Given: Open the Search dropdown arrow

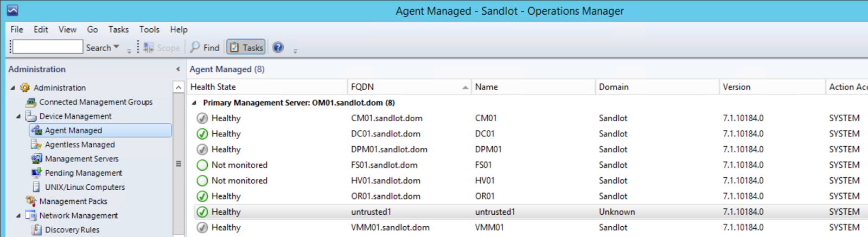Looking at the screenshot, I should 116,47.
